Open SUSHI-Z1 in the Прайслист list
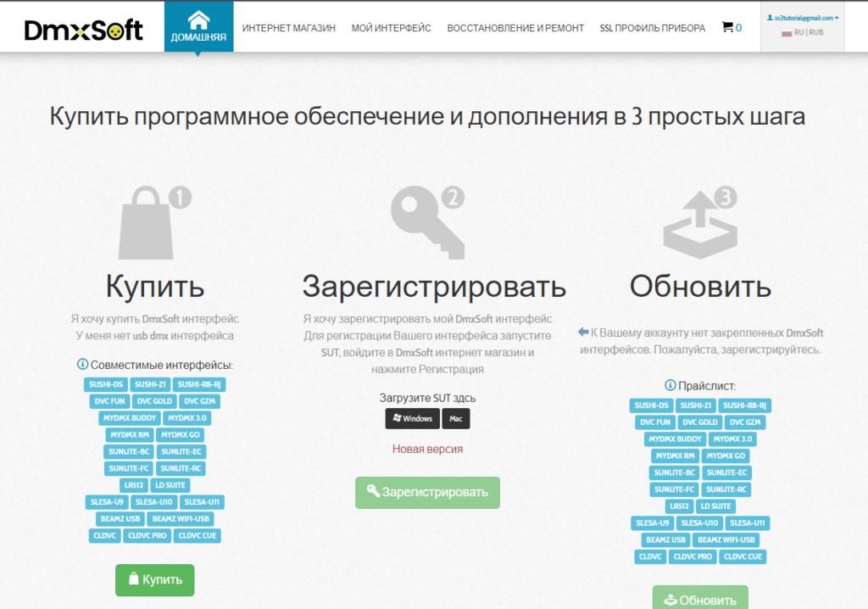 696,405
